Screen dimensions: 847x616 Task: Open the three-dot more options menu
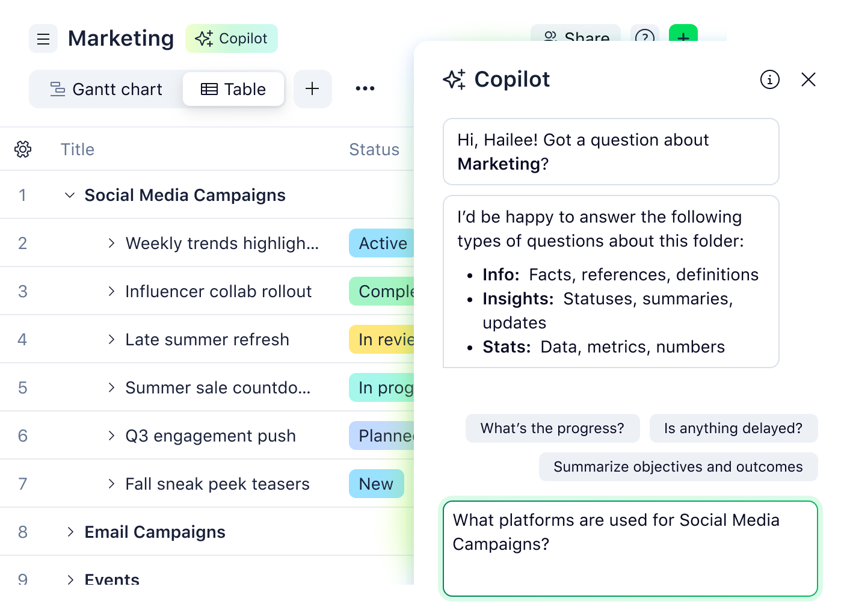coord(365,89)
